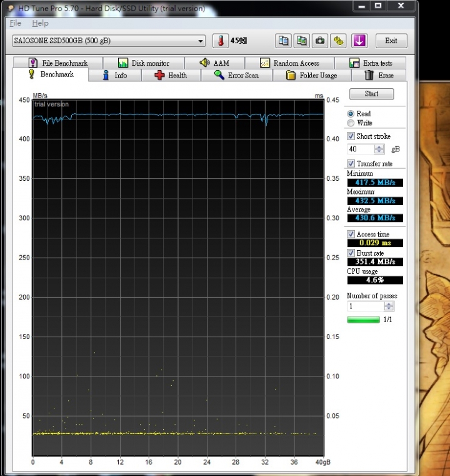Click the short stroke size spinner arrows
The width and height of the screenshot is (450, 476).
pos(379,149)
